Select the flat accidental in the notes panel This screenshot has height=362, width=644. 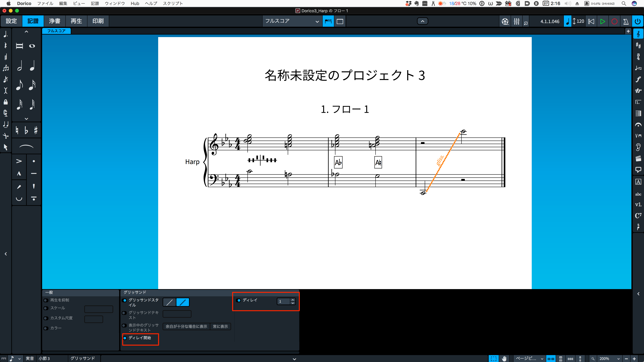click(26, 130)
